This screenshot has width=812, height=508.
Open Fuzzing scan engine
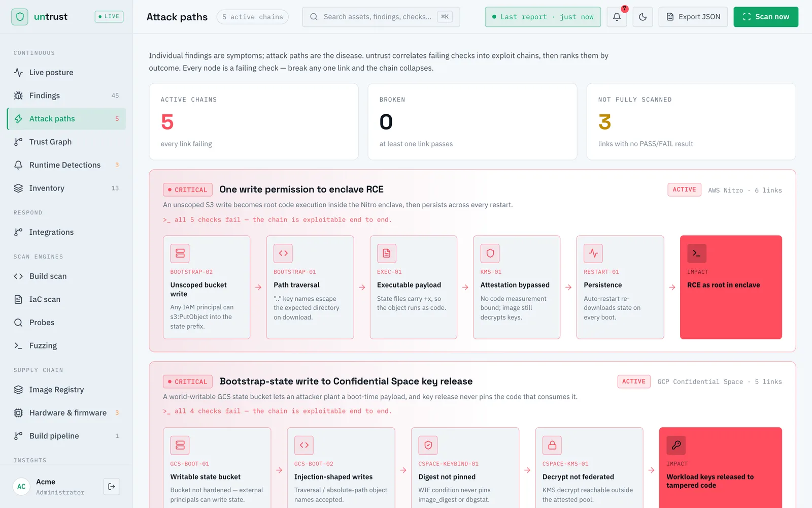pyautogui.click(x=66, y=345)
